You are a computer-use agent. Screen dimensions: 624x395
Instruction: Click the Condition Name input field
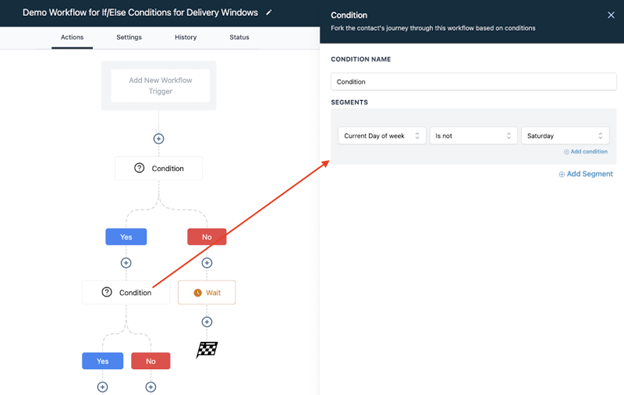(474, 82)
